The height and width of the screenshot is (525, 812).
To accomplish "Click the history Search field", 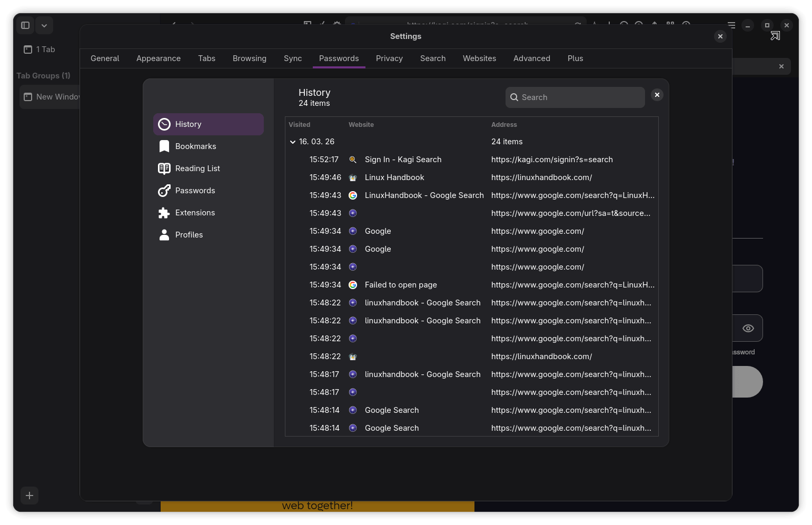I will [x=575, y=97].
